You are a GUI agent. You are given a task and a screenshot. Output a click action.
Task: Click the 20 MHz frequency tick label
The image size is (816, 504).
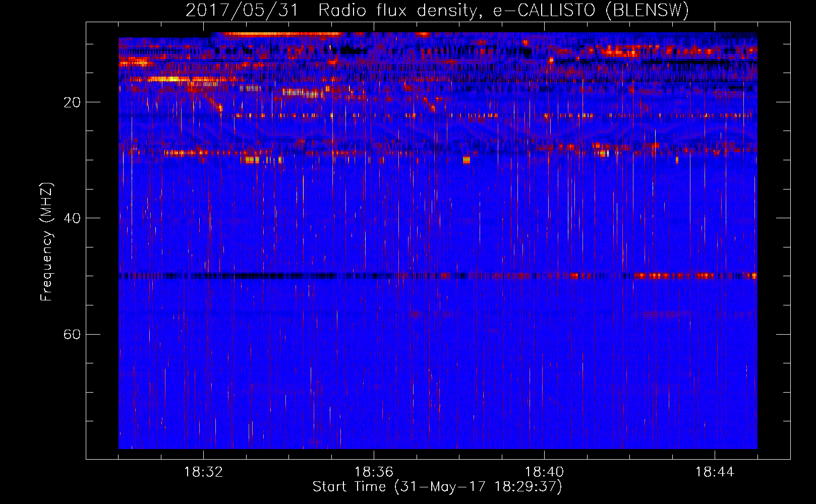pos(72,102)
